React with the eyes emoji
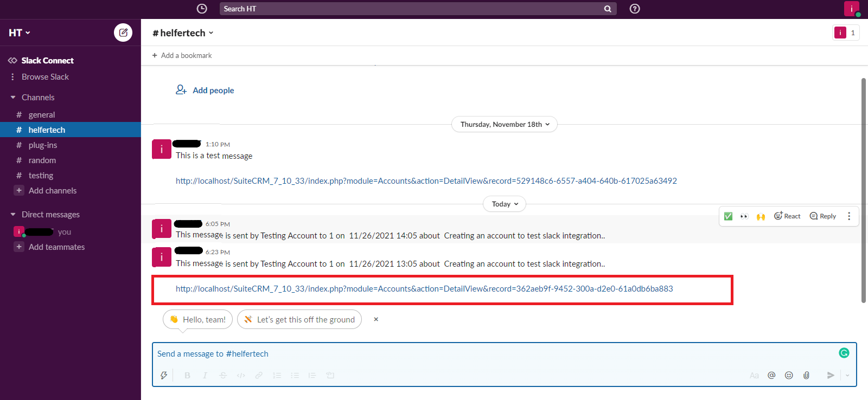868x400 pixels. [744, 216]
